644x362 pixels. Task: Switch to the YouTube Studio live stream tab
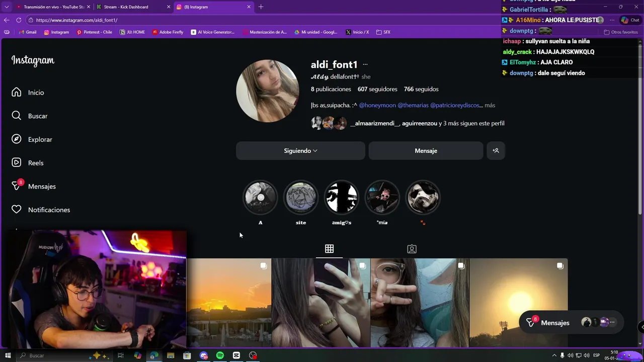[53, 7]
